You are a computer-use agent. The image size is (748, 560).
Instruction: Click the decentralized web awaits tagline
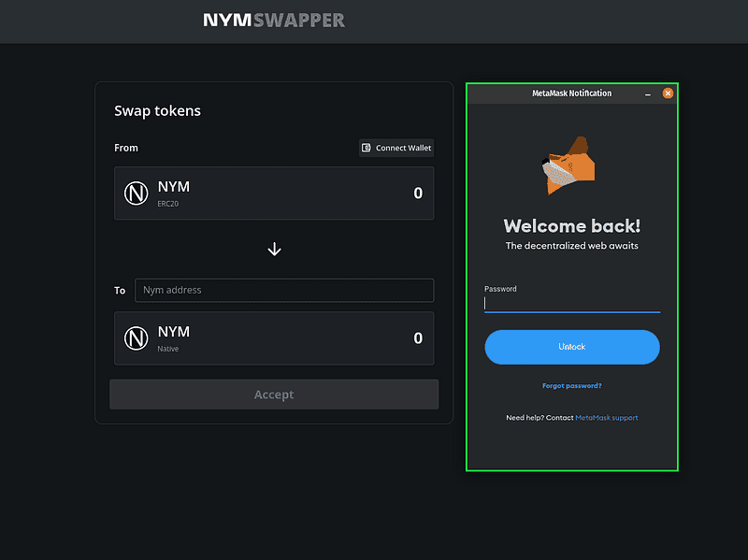click(x=571, y=246)
